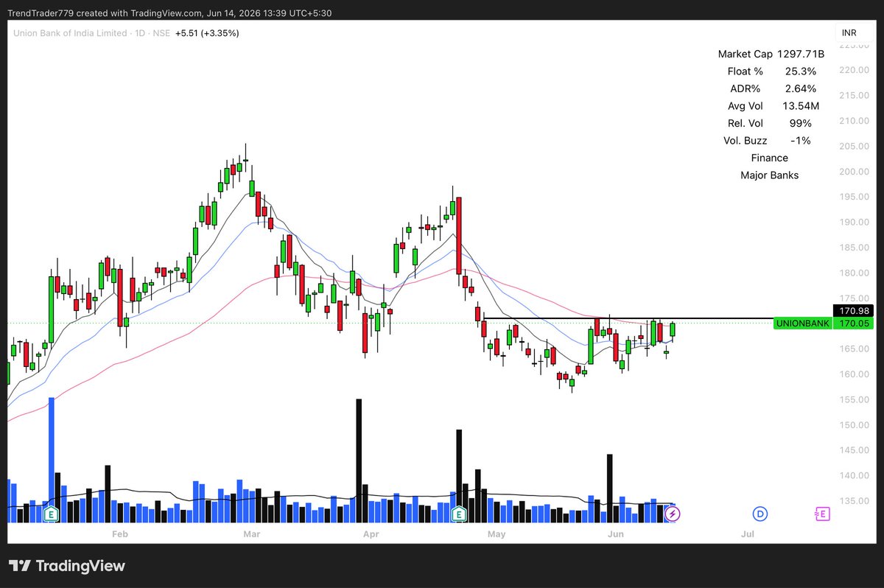884x588 pixels.
Task: Click the Float % 25.3% row
Action: [x=771, y=71]
